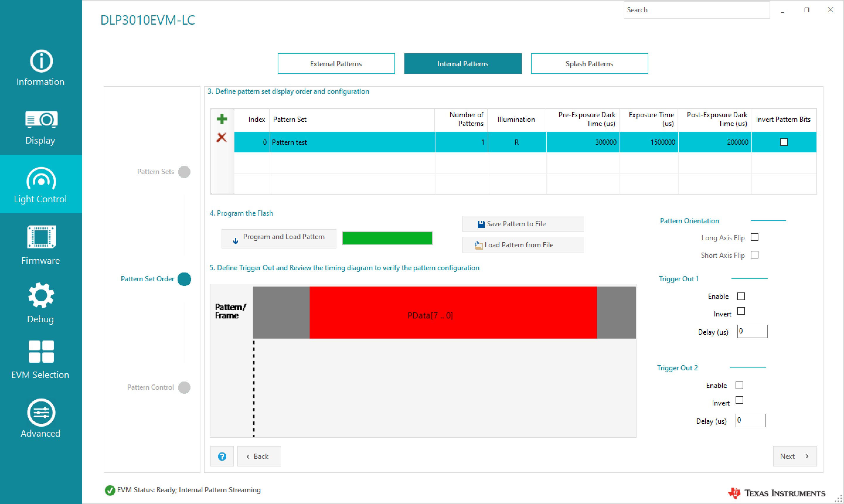Click the Pattern Sets step circle
The height and width of the screenshot is (504, 844).
(x=184, y=172)
